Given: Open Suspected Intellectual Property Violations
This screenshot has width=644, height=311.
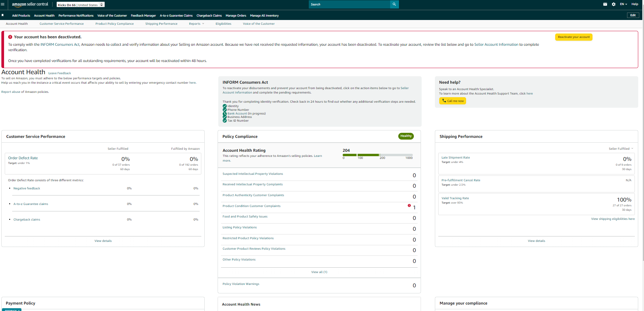Looking at the screenshot, I should (253, 174).
